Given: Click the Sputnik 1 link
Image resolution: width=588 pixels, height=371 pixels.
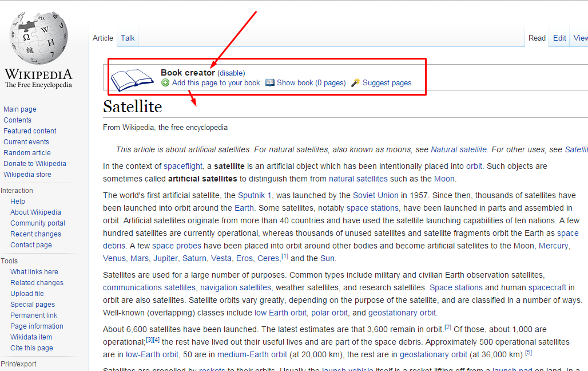Looking at the screenshot, I should pyautogui.click(x=255, y=195).
